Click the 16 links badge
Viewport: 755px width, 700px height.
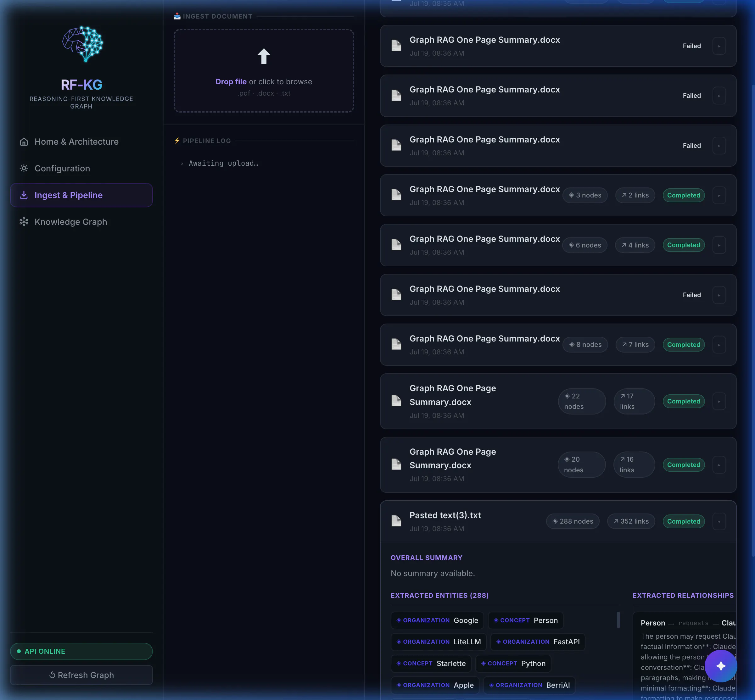point(634,464)
